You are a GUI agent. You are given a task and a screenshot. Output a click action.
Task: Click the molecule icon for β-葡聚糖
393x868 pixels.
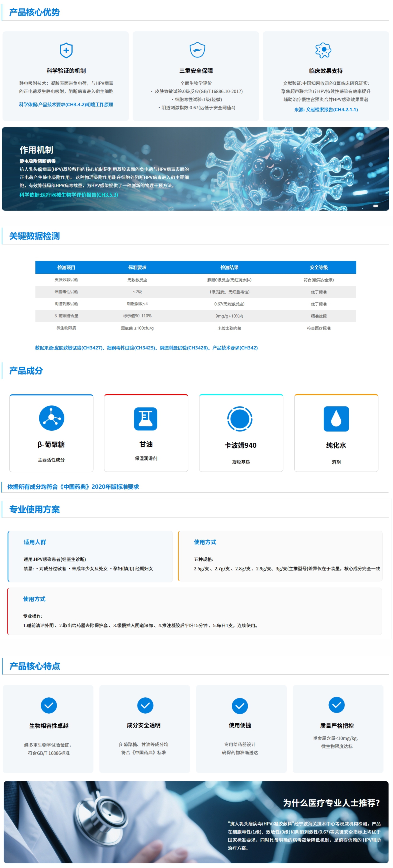point(51,418)
